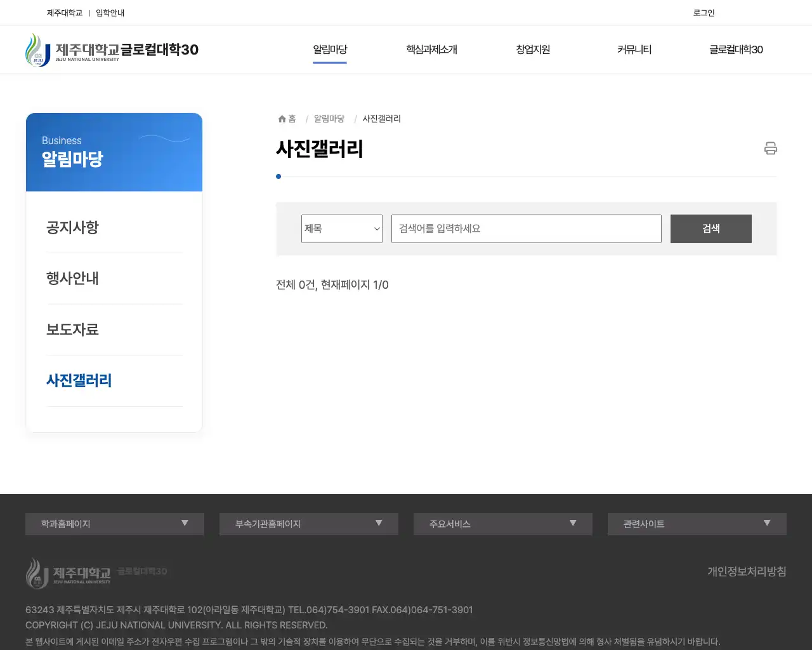812x650 pixels.
Task: Expand the 부속기관홈페이지 footer selector
Action: pos(379,524)
